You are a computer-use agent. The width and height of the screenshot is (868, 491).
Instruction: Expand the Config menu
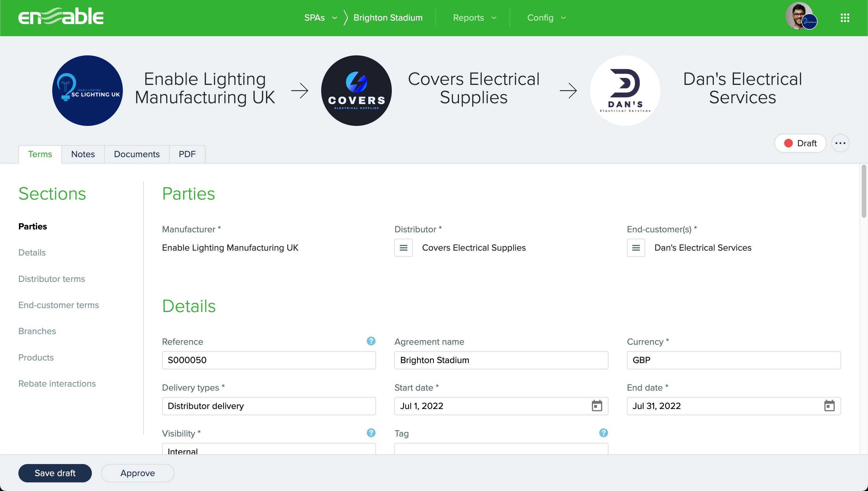(547, 18)
